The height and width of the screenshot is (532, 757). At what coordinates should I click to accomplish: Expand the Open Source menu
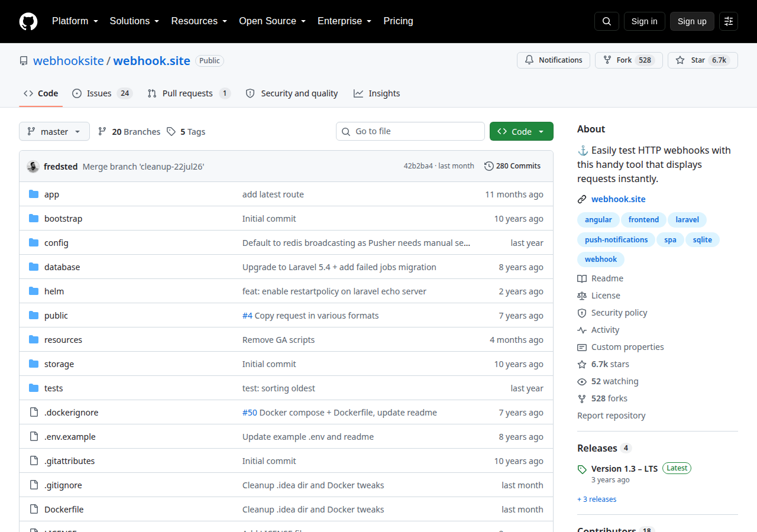click(273, 21)
